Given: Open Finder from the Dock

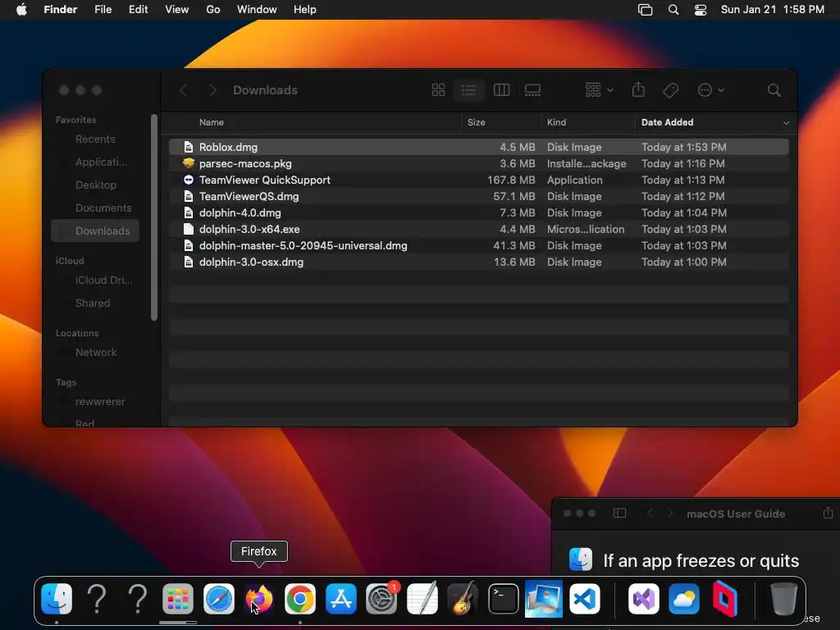Looking at the screenshot, I should click(x=57, y=598).
